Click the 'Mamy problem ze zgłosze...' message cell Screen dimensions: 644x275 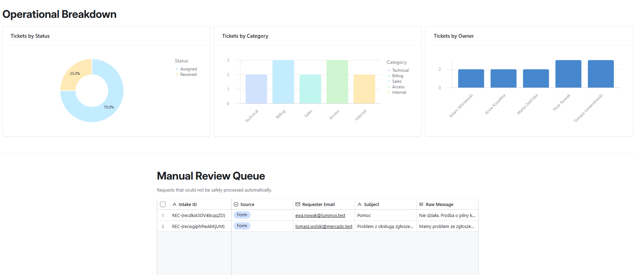(447, 227)
